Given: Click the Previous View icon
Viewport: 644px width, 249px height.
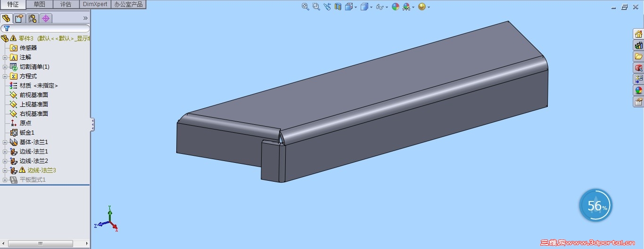Looking at the screenshot, I should tap(327, 7).
